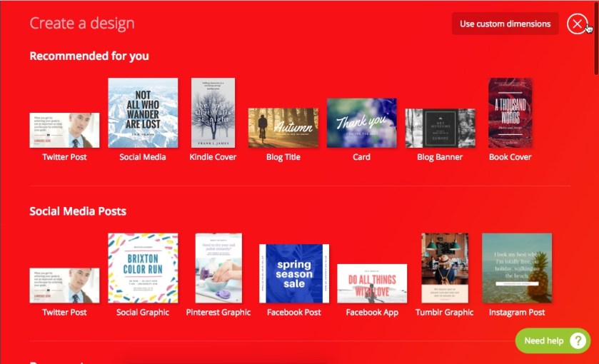Select the recommended Twitter Post thumbnail

pyautogui.click(x=64, y=130)
